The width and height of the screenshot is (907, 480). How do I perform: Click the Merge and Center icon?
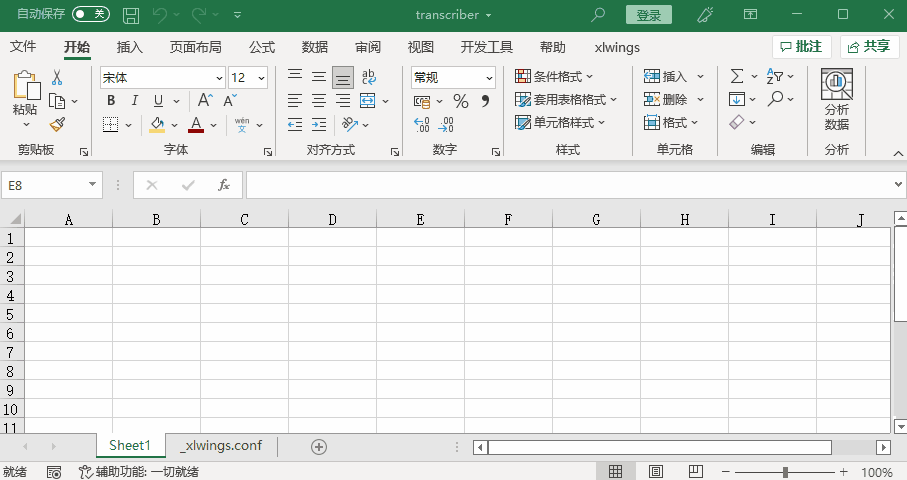(367, 101)
